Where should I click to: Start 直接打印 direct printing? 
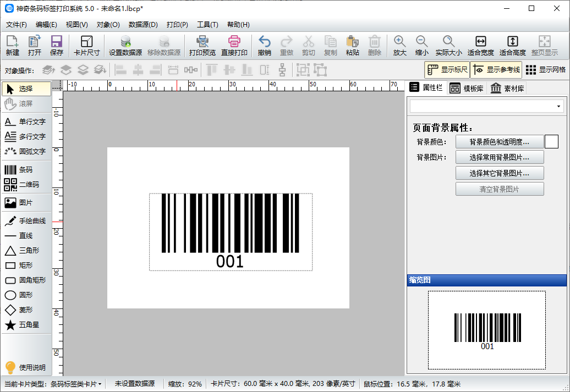coord(234,46)
